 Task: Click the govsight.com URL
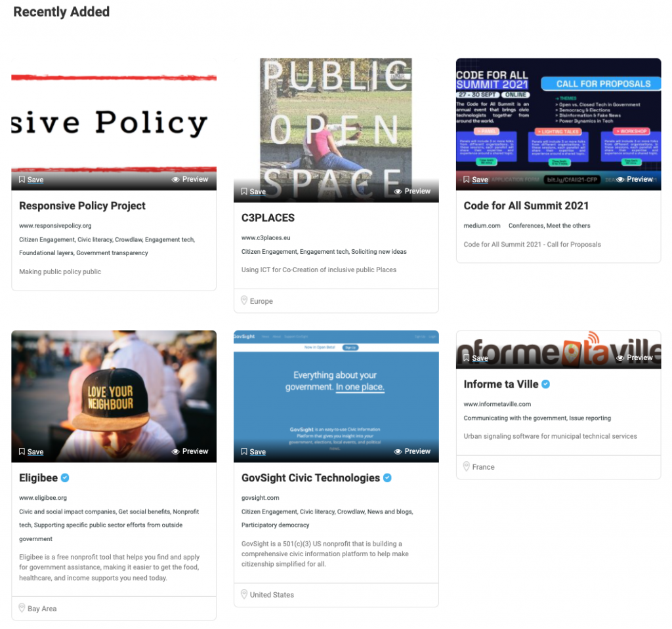tap(260, 498)
